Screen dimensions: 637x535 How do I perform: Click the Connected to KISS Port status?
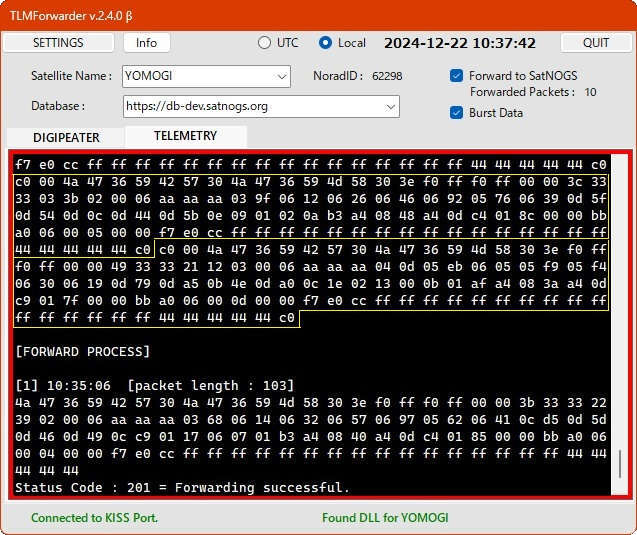tap(94, 517)
